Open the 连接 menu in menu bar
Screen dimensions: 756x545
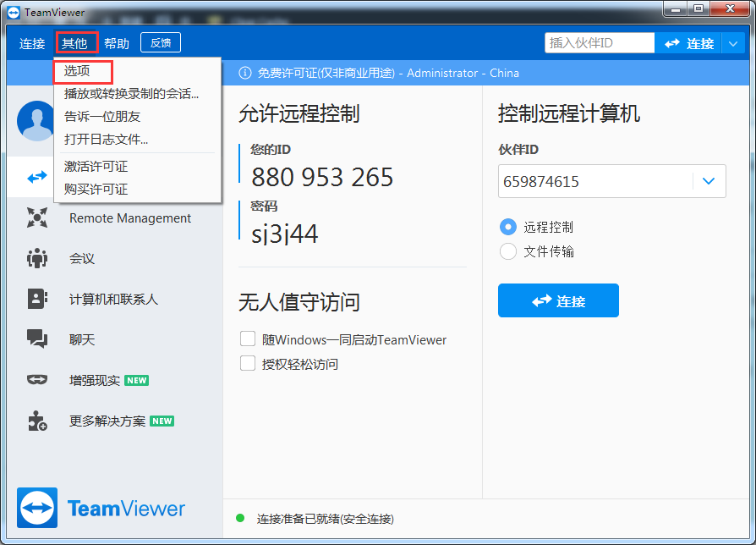tap(32, 43)
